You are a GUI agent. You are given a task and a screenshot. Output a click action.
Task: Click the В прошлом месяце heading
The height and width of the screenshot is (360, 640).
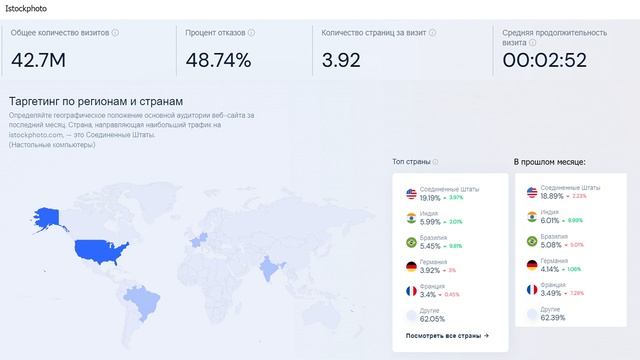[549, 162]
